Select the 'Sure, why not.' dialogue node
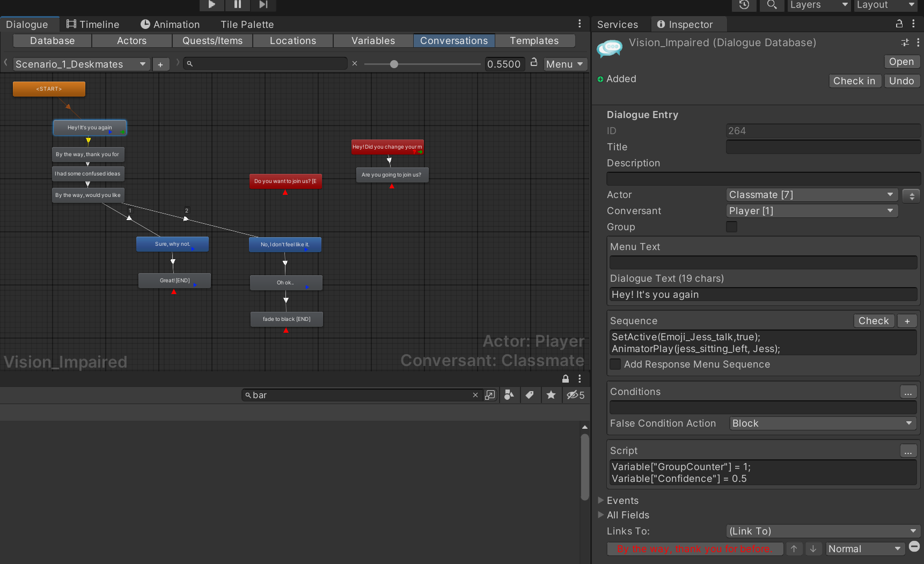The width and height of the screenshot is (924, 564). 172,244
